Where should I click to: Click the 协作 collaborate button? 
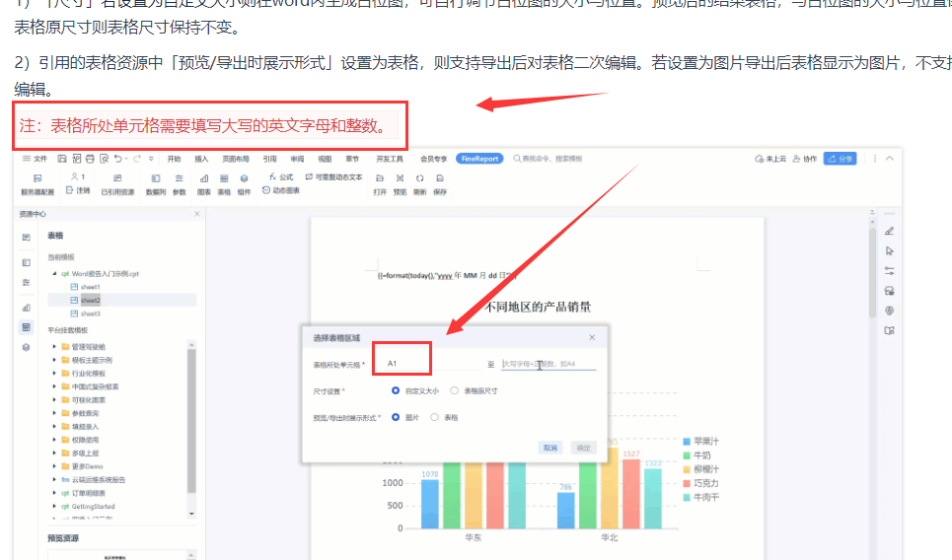pyautogui.click(x=805, y=159)
